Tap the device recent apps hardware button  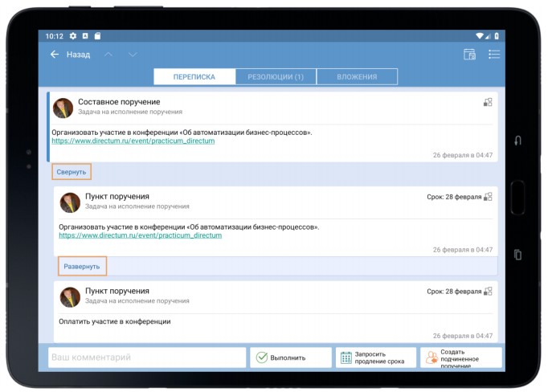(518, 255)
